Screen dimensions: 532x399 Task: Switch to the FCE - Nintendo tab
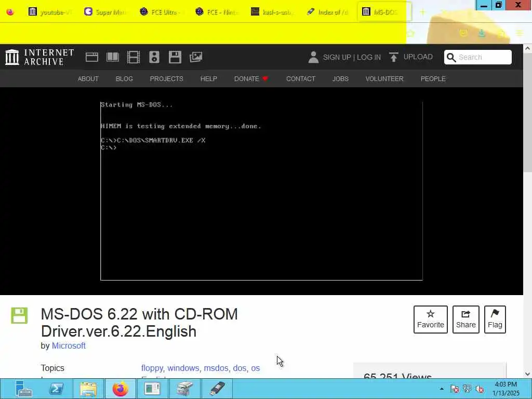point(217,12)
